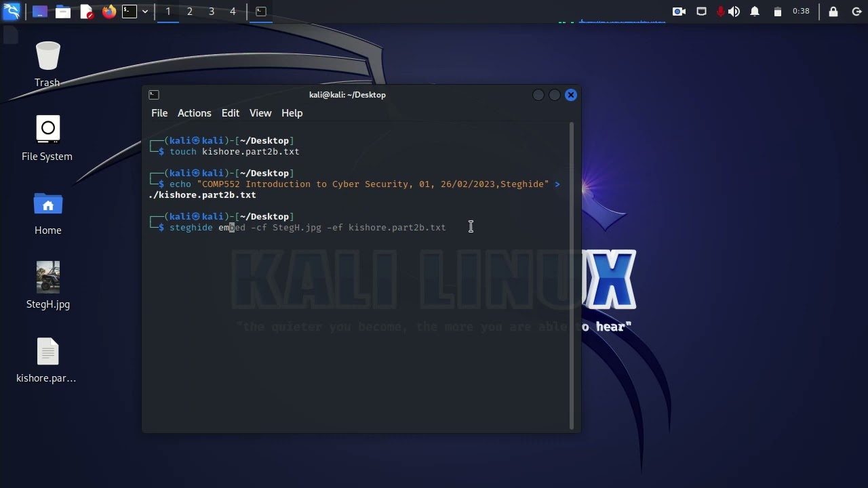Open the terminal View menu
Image resolution: width=868 pixels, height=488 pixels.
pos(260,113)
